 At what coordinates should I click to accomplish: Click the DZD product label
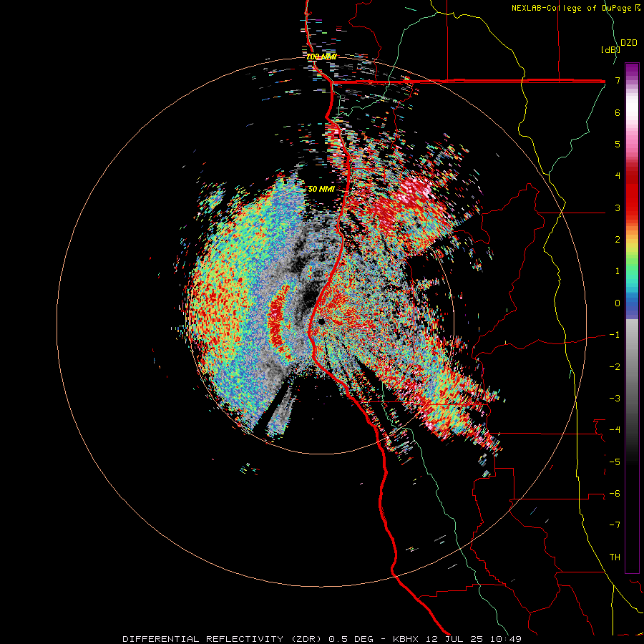(x=628, y=43)
